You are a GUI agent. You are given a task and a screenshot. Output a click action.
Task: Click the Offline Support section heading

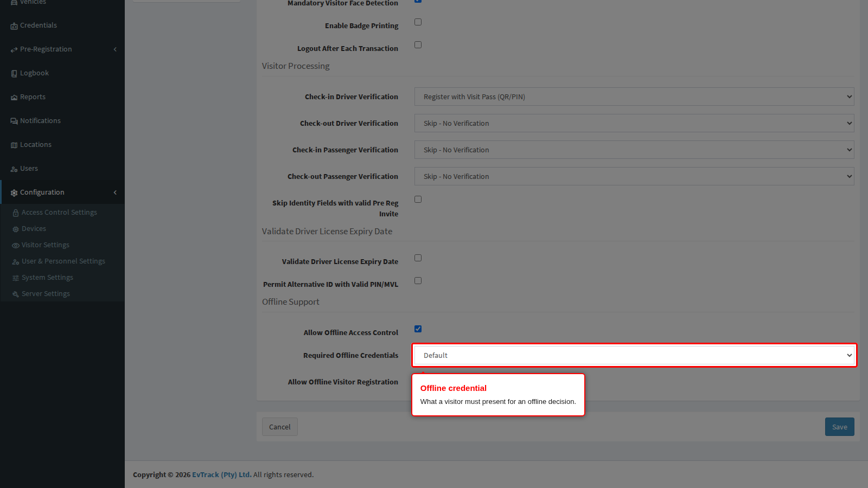291,302
